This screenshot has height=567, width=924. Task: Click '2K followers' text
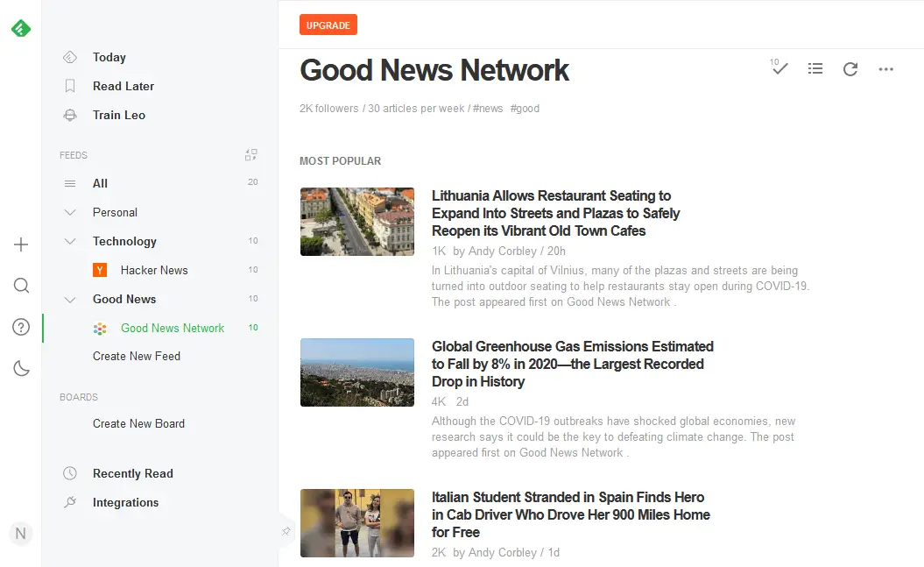click(328, 109)
